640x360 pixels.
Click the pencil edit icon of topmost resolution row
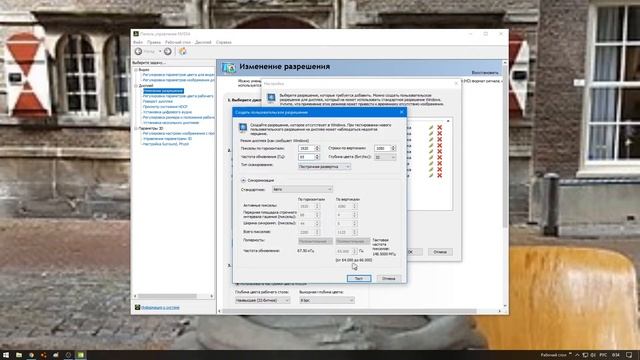point(431,128)
